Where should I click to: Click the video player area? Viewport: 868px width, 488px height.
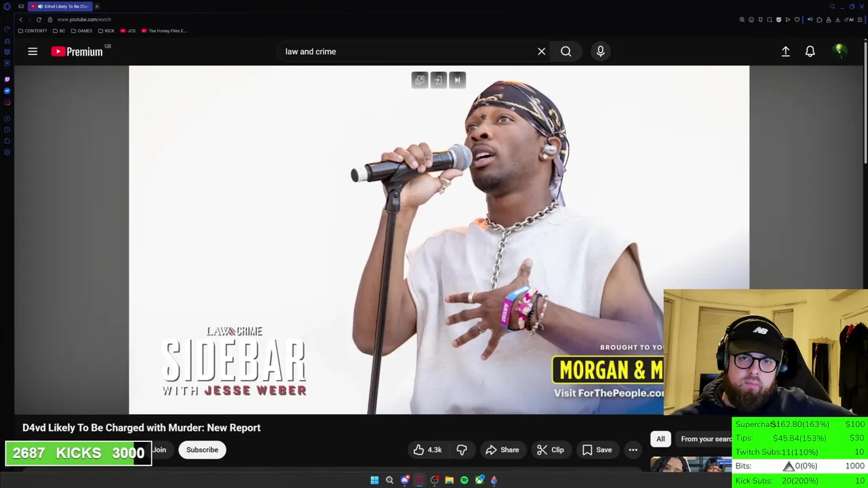[439, 239]
